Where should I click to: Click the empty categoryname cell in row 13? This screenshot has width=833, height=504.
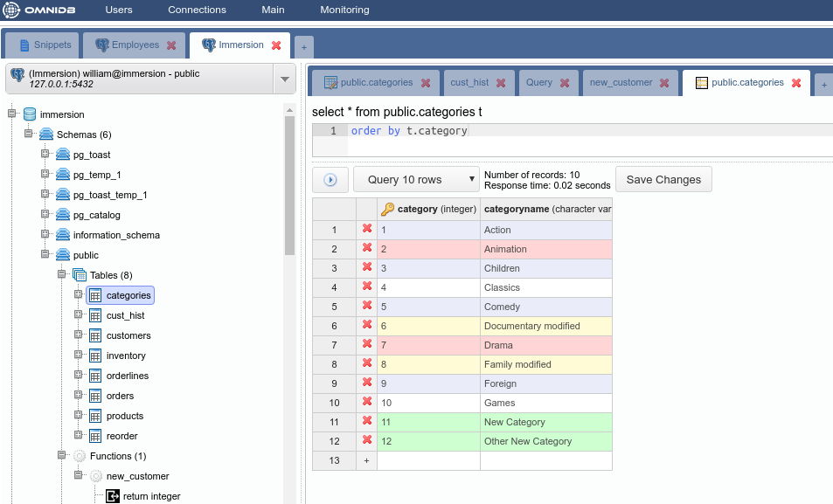[x=546, y=460]
